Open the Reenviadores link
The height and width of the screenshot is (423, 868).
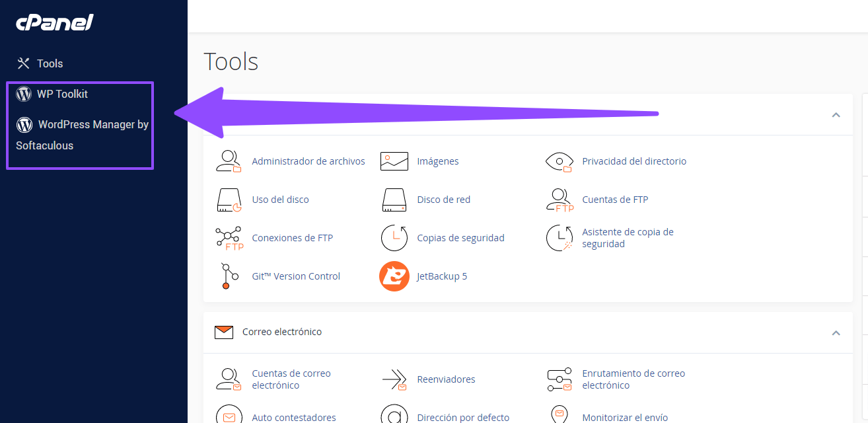446,379
